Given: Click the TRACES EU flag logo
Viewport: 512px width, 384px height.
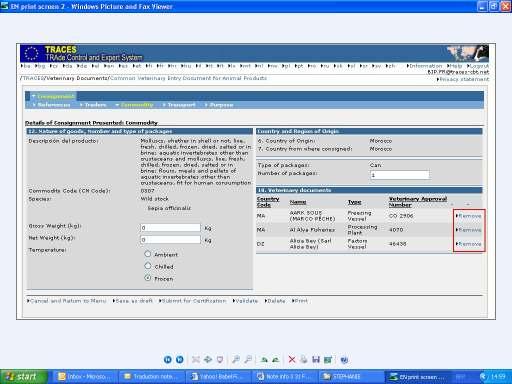Looking at the screenshot, I should tap(32, 53).
